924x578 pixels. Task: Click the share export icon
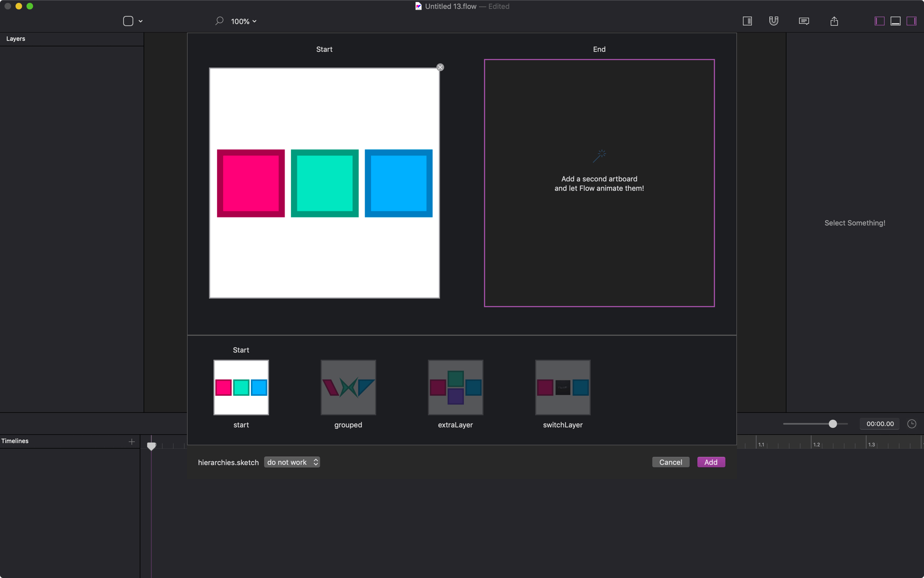click(x=834, y=21)
